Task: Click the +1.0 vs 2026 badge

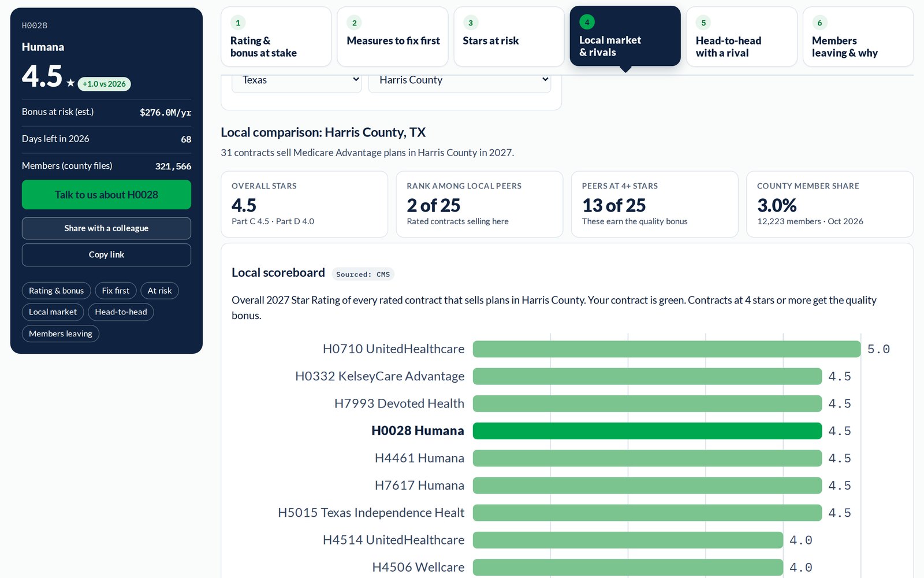Action: (104, 84)
